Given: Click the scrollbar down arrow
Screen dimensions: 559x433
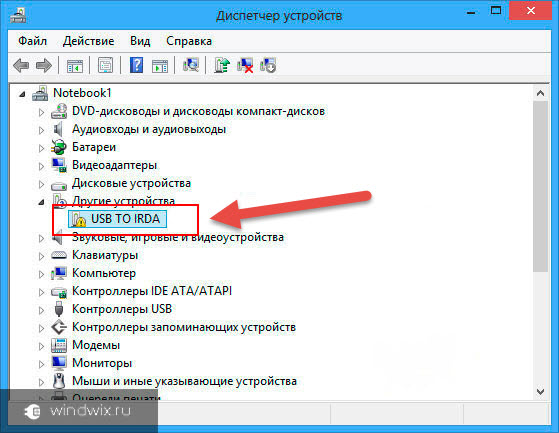Looking at the screenshot, I should coord(540,391).
